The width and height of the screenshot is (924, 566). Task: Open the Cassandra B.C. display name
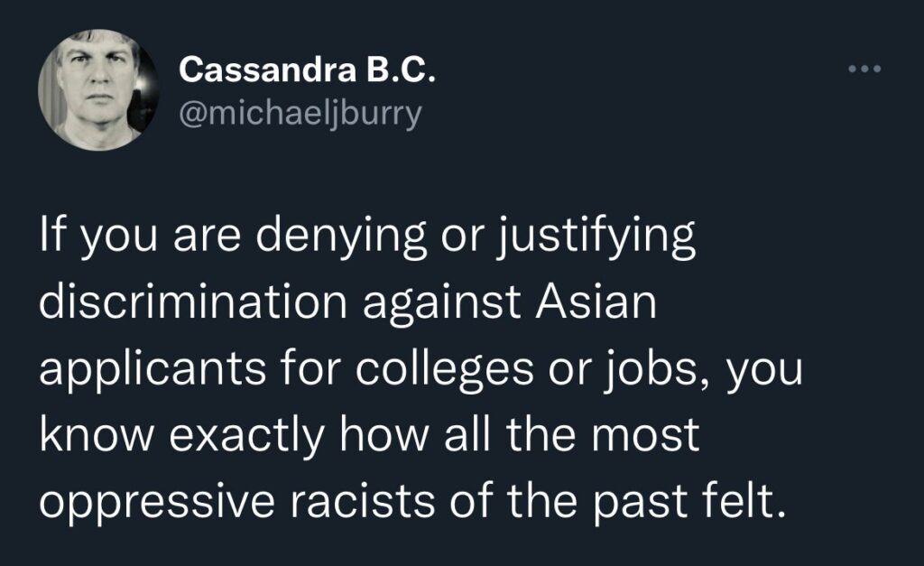pyautogui.click(x=308, y=70)
